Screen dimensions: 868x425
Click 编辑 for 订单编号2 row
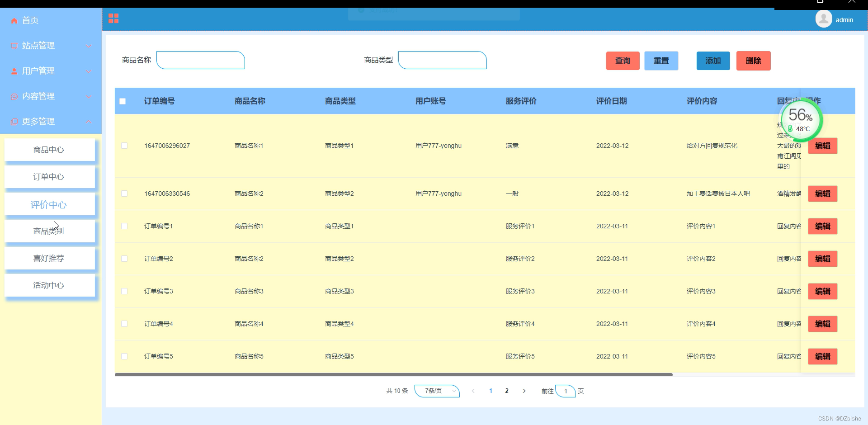[822, 259]
